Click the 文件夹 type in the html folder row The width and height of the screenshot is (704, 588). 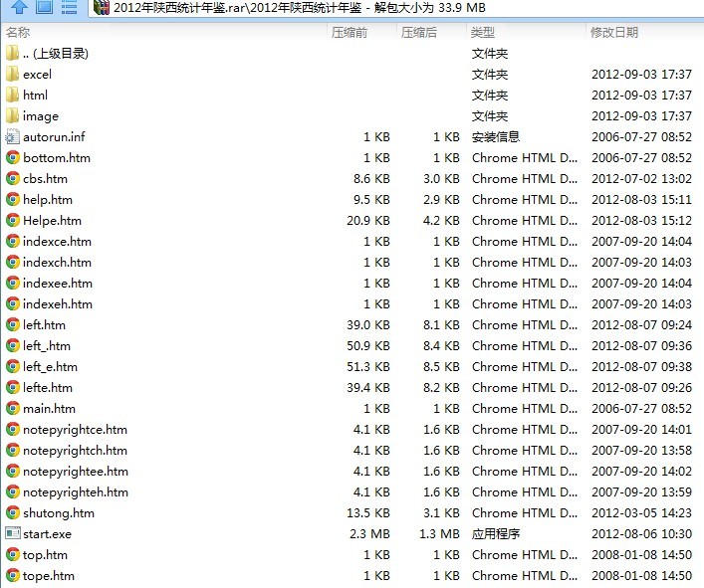click(489, 96)
